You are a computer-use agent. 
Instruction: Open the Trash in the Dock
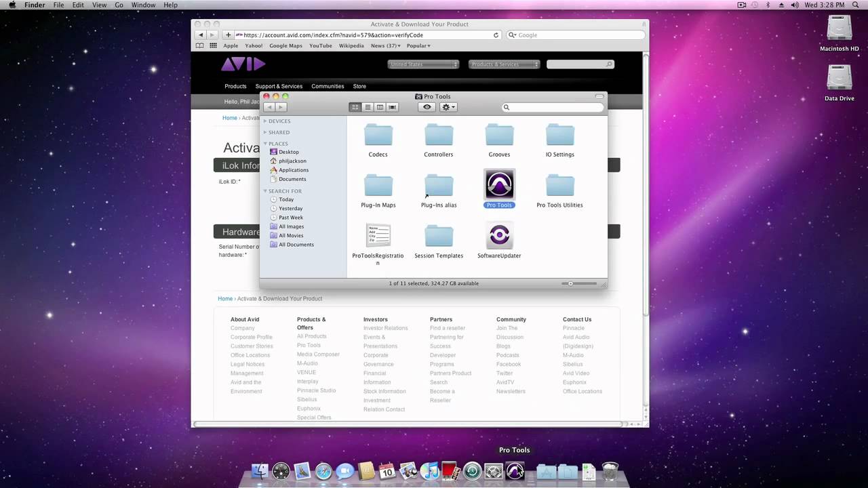point(610,470)
